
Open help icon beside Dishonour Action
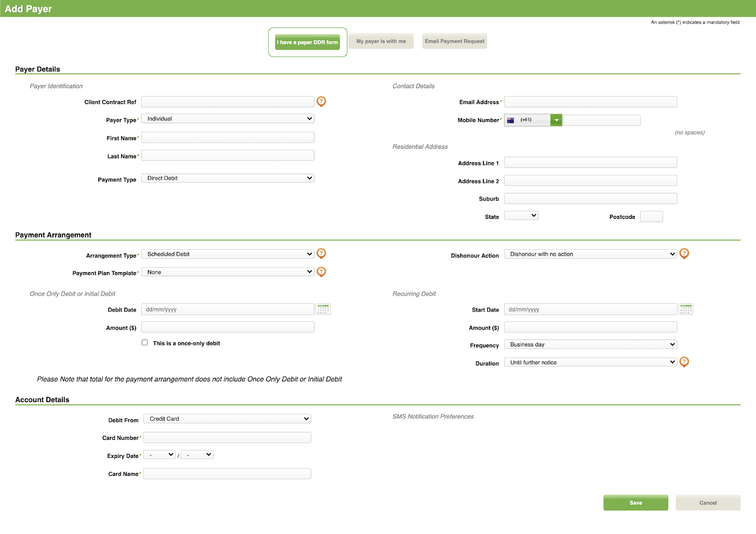point(684,254)
